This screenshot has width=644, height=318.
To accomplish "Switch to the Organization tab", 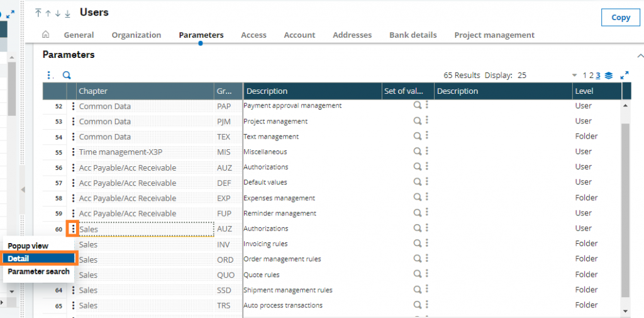I will coord(136,35).
